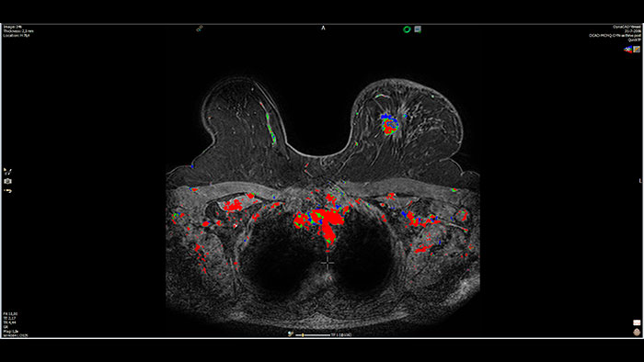Click the orange diagonal overlay icon top right
This screenshot has width=644, height=362.
coord(637,50)
